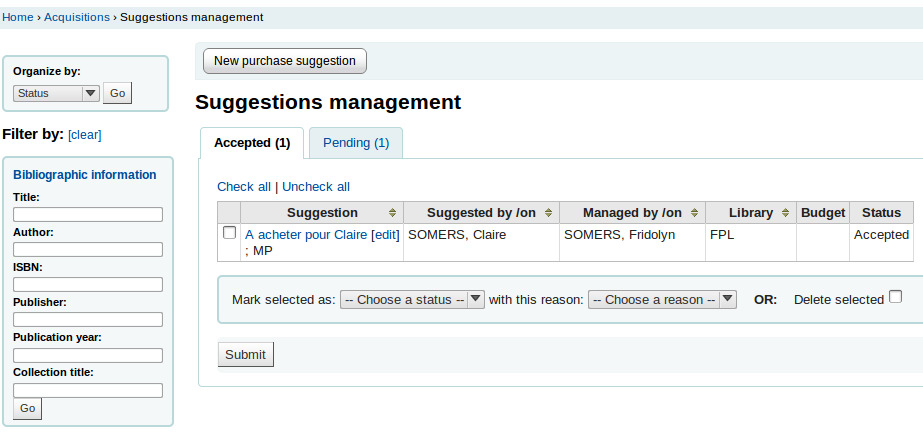923x433 pixels.
Task: Expand the Choose a reason dropdown
Action: tap(662, 299)
